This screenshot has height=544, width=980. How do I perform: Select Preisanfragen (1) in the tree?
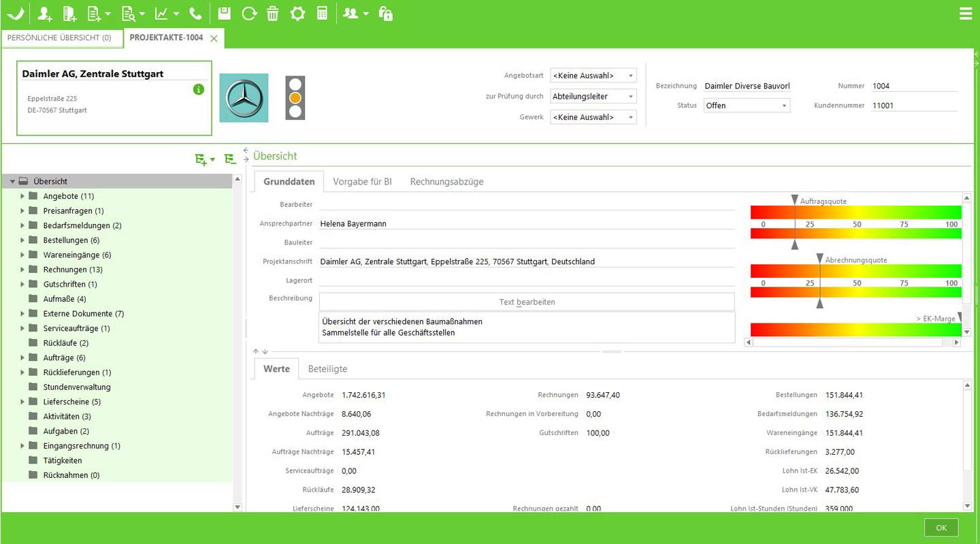73,211
